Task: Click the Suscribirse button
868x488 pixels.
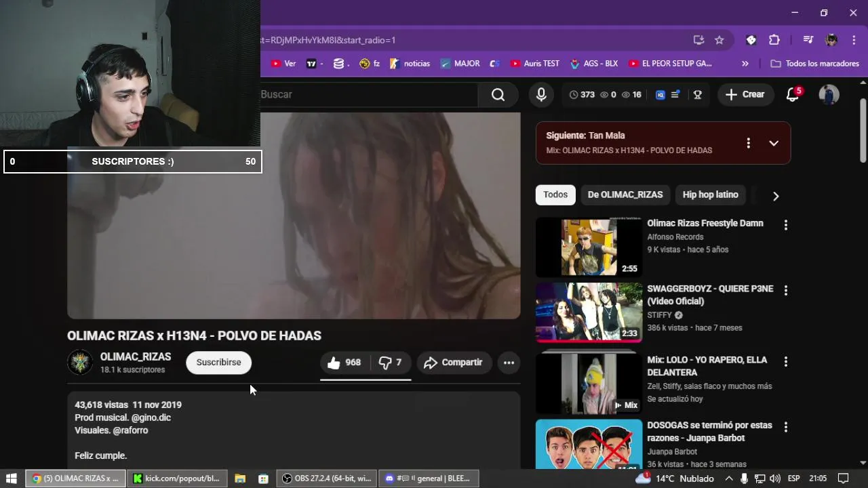Action: coord(218,363)
